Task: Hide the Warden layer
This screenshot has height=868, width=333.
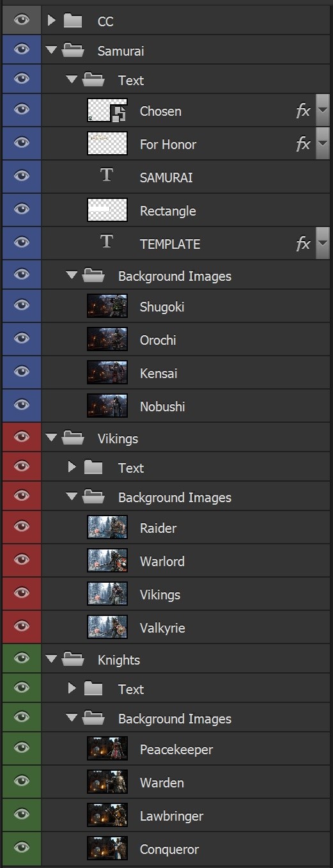Action: tap(22, 782)
